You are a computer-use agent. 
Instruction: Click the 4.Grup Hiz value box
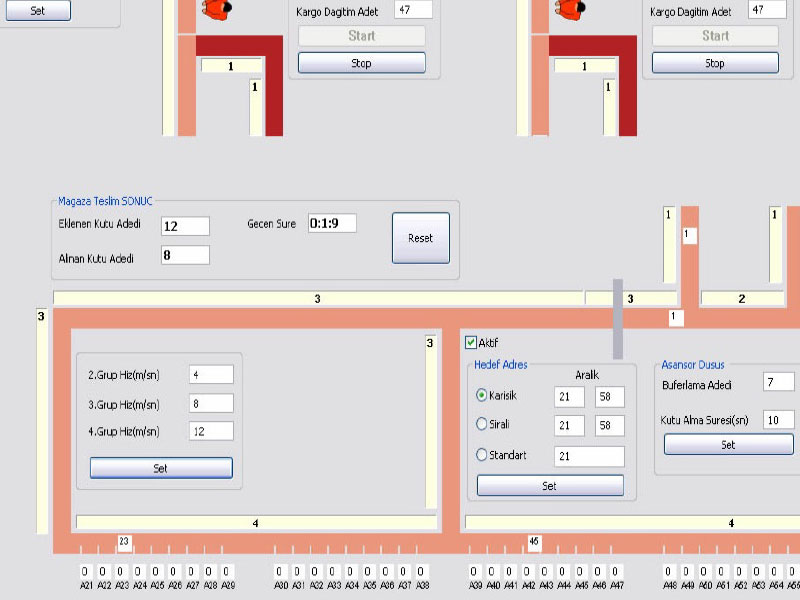(210, 431)
